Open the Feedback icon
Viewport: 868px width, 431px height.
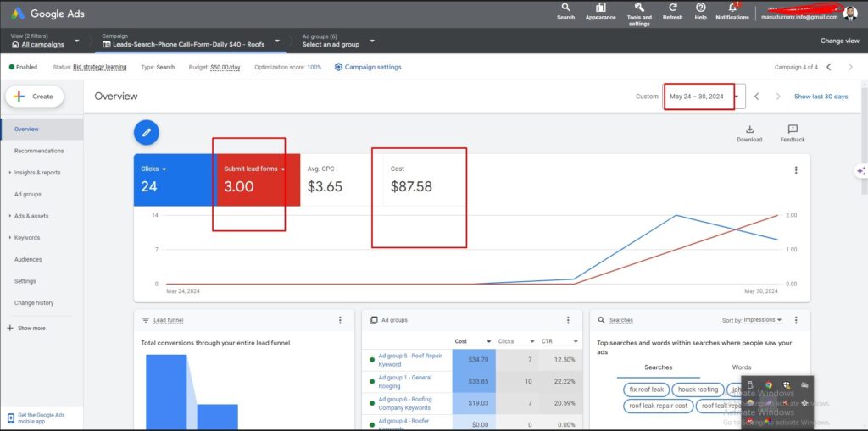pos(793,130)
